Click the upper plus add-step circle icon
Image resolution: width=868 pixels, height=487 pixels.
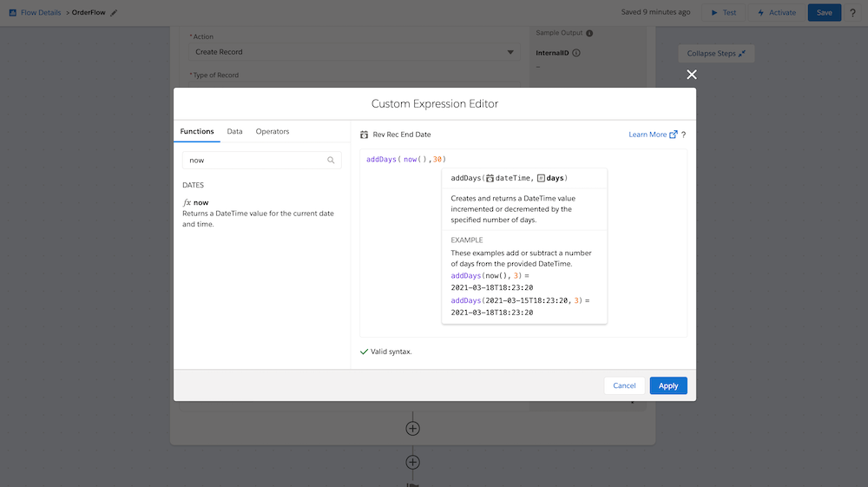(412, 428)
